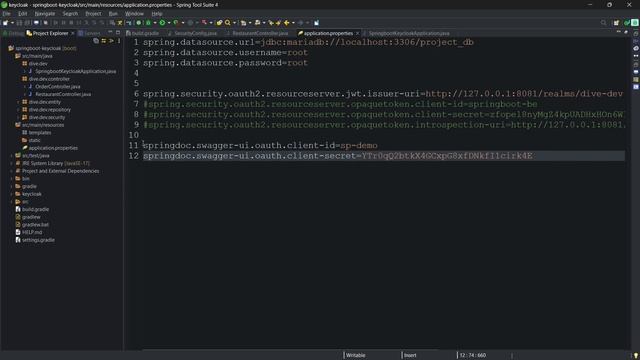Click the Insert mode status entry

pyautogui.click(x=410, y=355)
